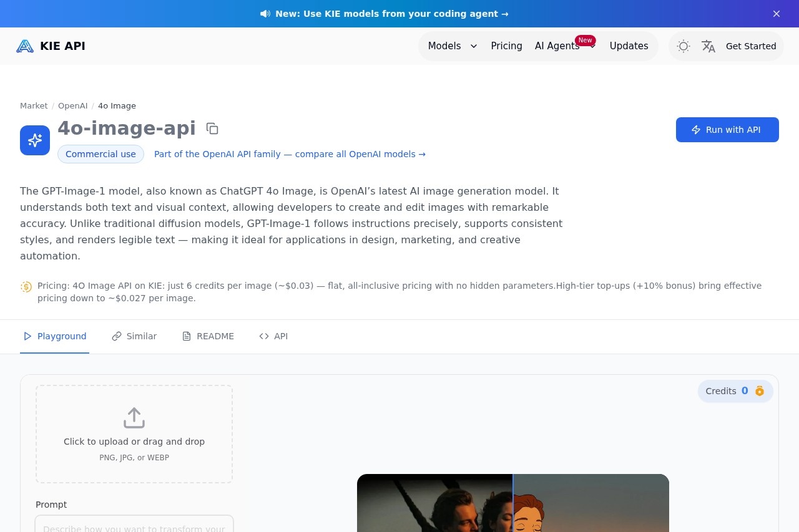Open the KIE models coding agent announcement
Viewport: 799px width, 532px height.
coord(392,14)
